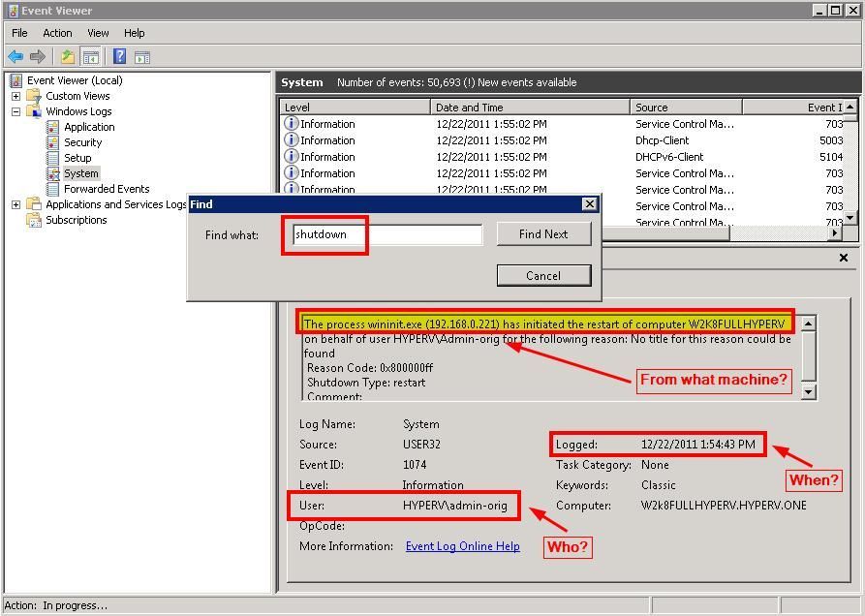Screen dimensions: 865x616
Task: Close the event preview pane
Action: 843,258
